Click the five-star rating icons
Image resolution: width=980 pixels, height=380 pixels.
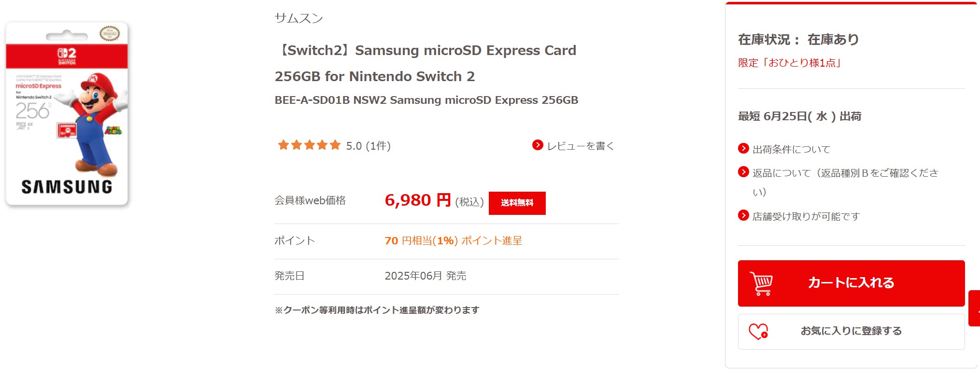(x=309, y=145)
